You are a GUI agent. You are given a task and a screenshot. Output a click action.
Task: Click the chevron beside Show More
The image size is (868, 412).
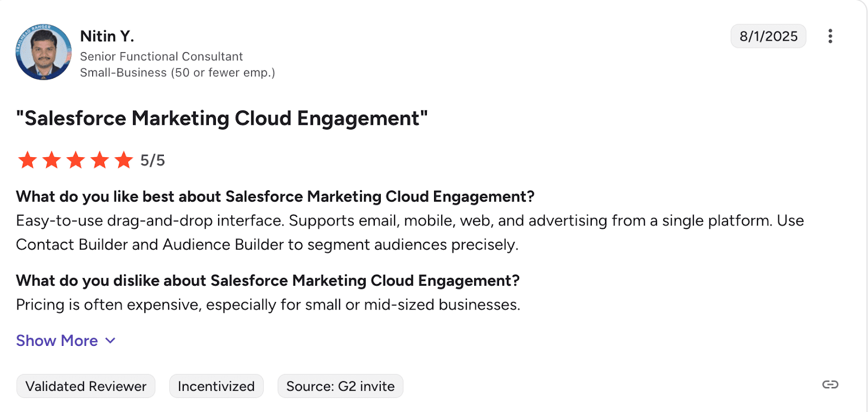pyautogui.click(x=110, y=340)
